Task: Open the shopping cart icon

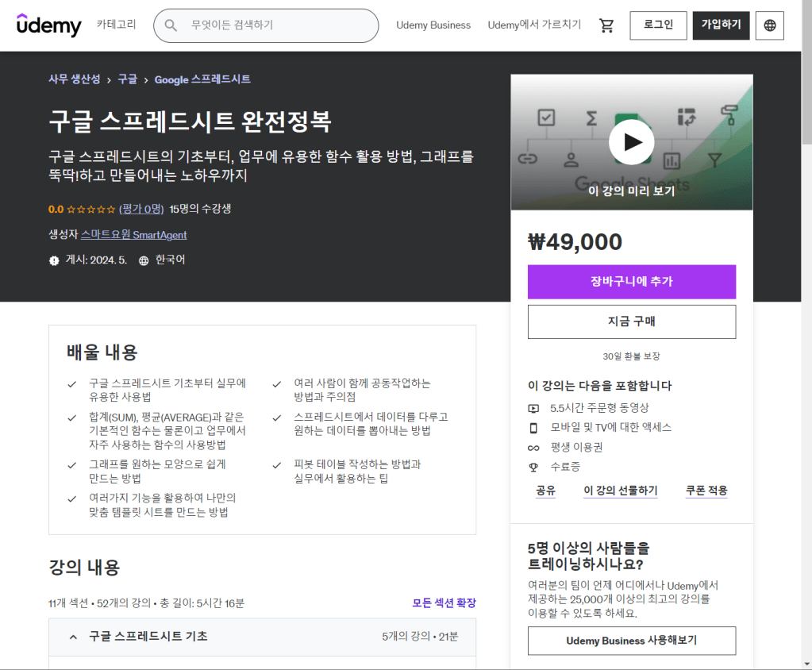Action: [x=606, y=25]
